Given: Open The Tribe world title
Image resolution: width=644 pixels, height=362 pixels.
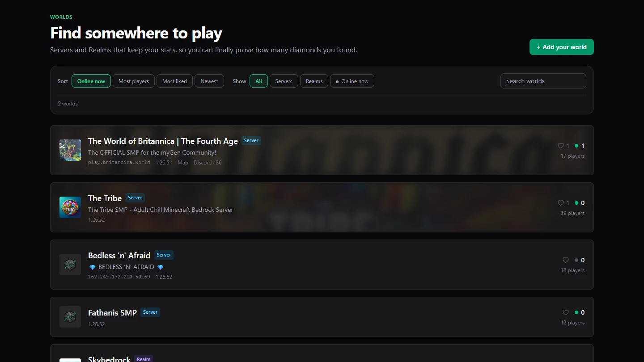Looking at the screenshot, I should (105, 198).
